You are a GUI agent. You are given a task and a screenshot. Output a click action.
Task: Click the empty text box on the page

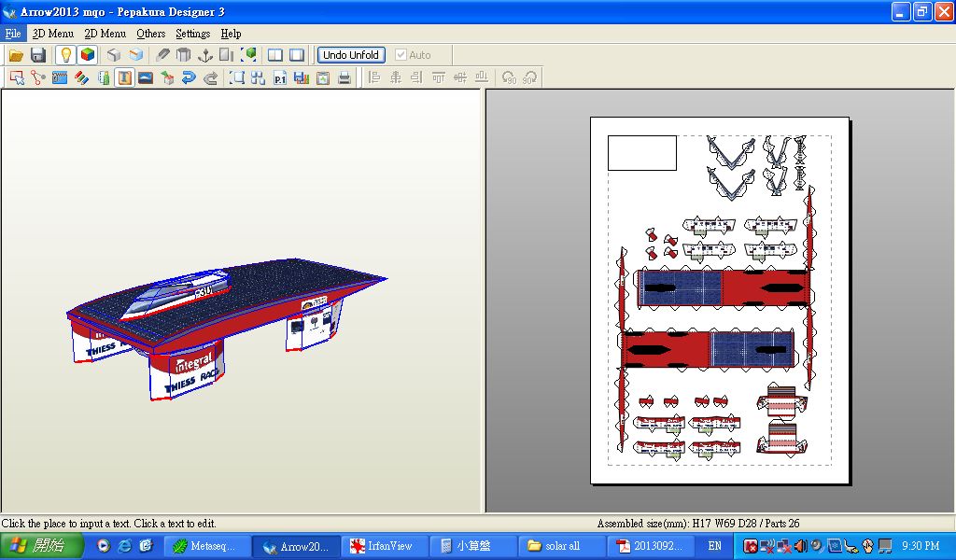click(641, 153)
